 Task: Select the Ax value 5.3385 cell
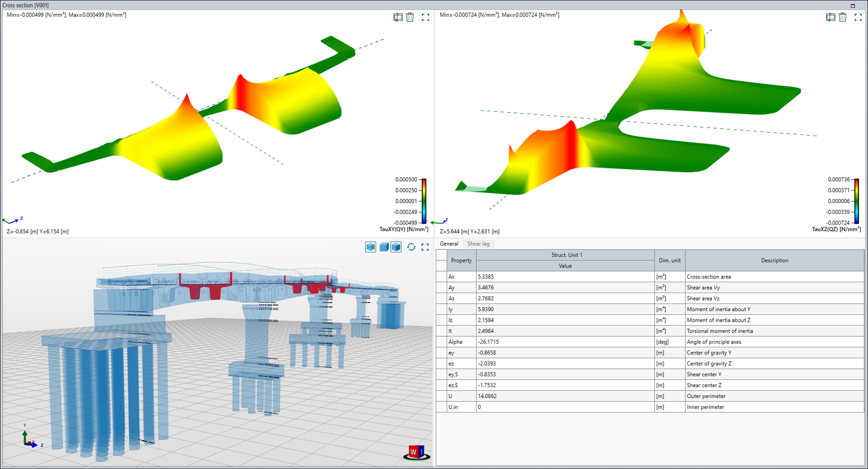click(x=565, y=277)
